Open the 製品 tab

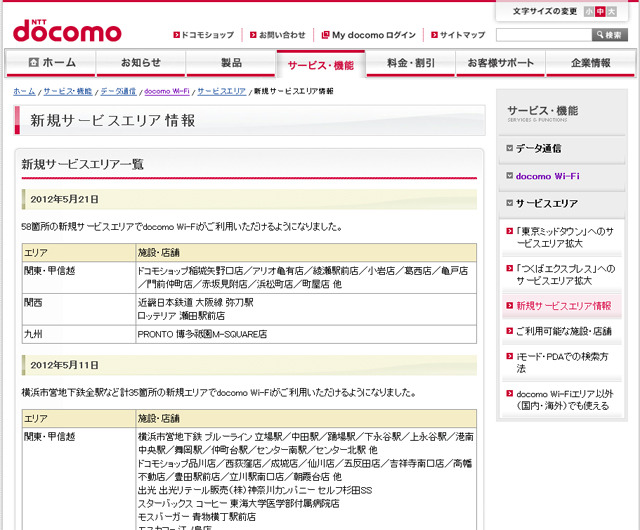(x=231, y=63)
